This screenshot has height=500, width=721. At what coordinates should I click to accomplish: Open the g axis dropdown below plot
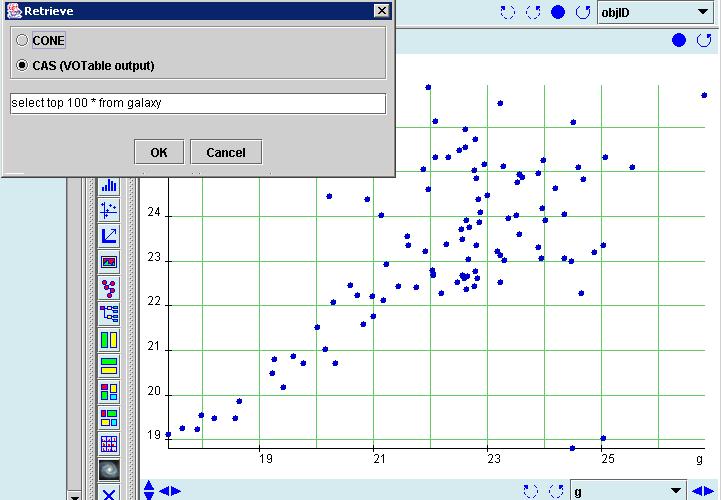(628, 491)
